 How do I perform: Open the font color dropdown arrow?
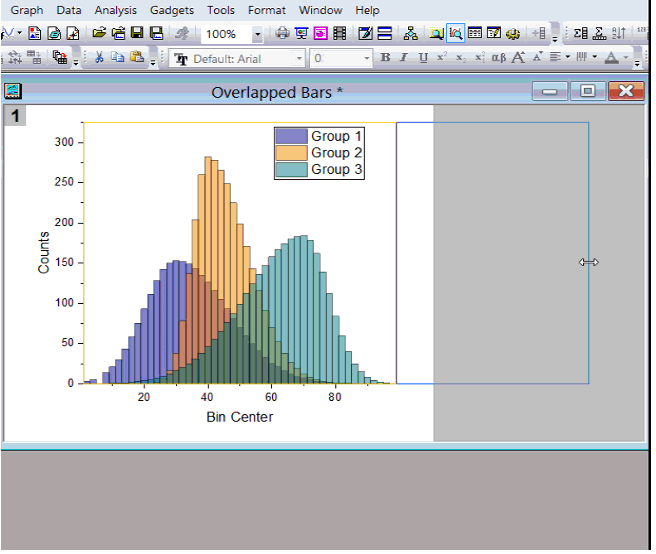(x=626, y=57)
